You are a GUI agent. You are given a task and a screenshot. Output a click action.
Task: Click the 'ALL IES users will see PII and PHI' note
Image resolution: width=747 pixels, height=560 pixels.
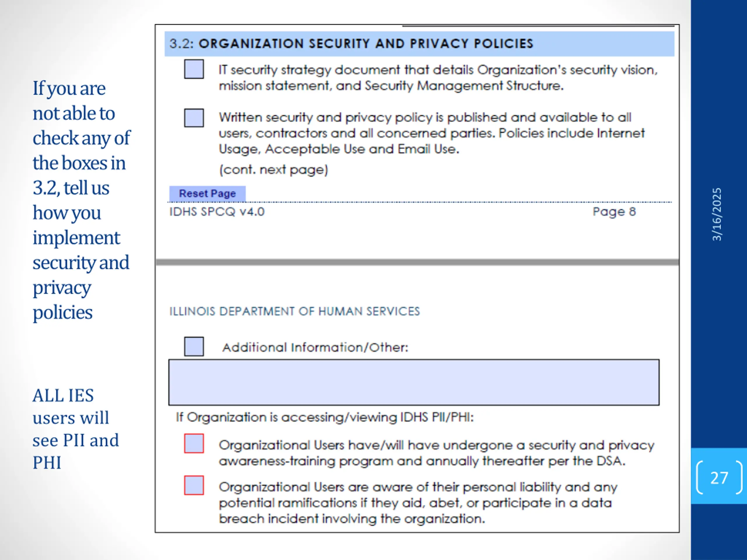pos(76,429)
